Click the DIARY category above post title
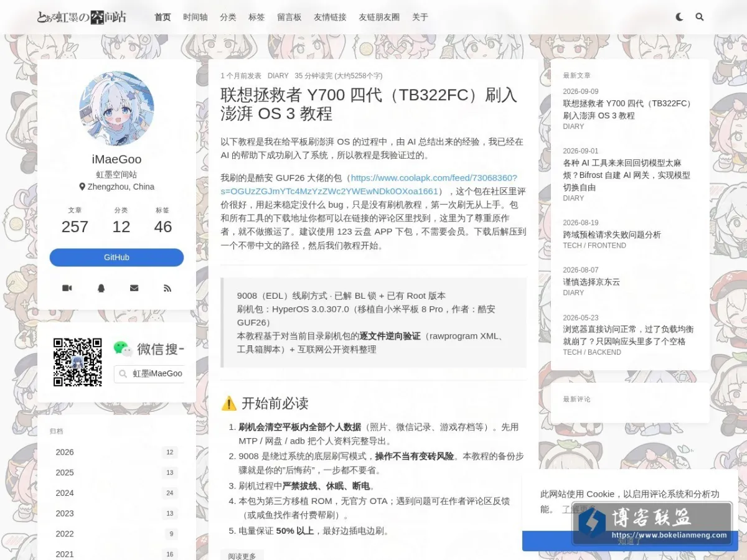The width and height of the screenshot is (747, 560). click(x=278, y=76)
